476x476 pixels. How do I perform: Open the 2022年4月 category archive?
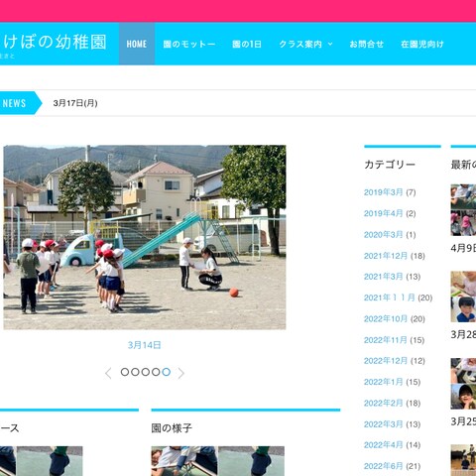click(x=384, y=445)
